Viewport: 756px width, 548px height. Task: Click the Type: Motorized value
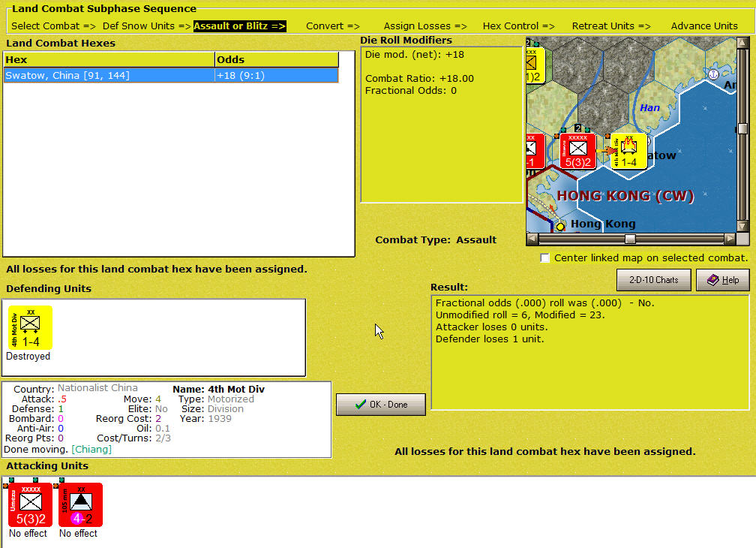coord(230,399)
